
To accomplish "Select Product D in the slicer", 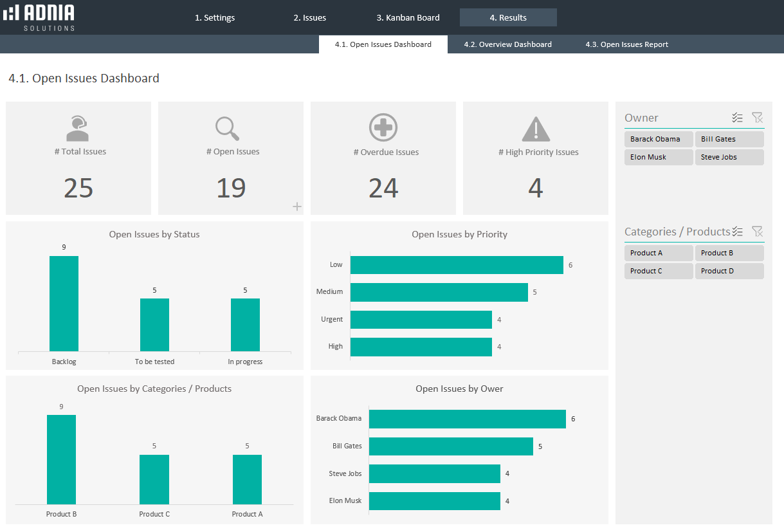I will tap(729, 271).
